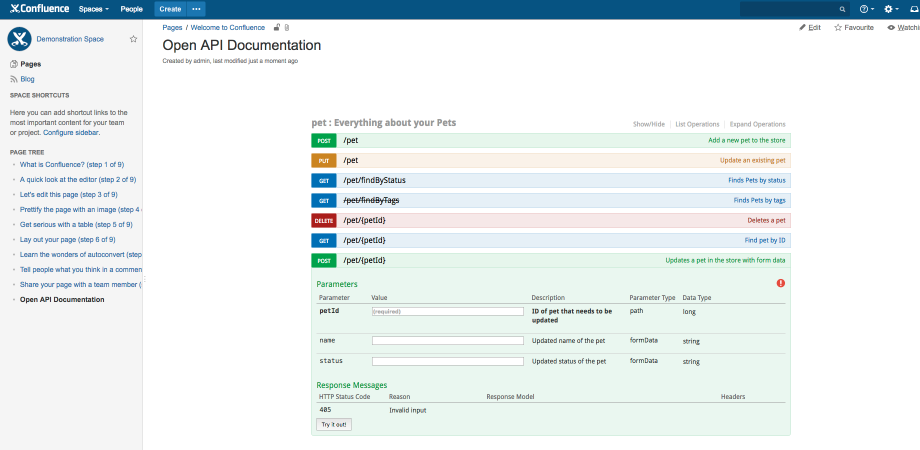Toggle Watching for this page

(904, 28)
